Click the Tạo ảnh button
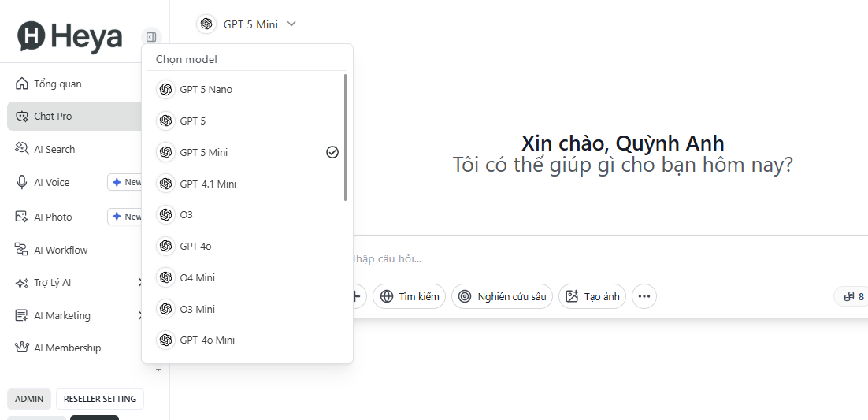Image resolution: width=868 pixels, height=420 pixels. tap(592, 296)
